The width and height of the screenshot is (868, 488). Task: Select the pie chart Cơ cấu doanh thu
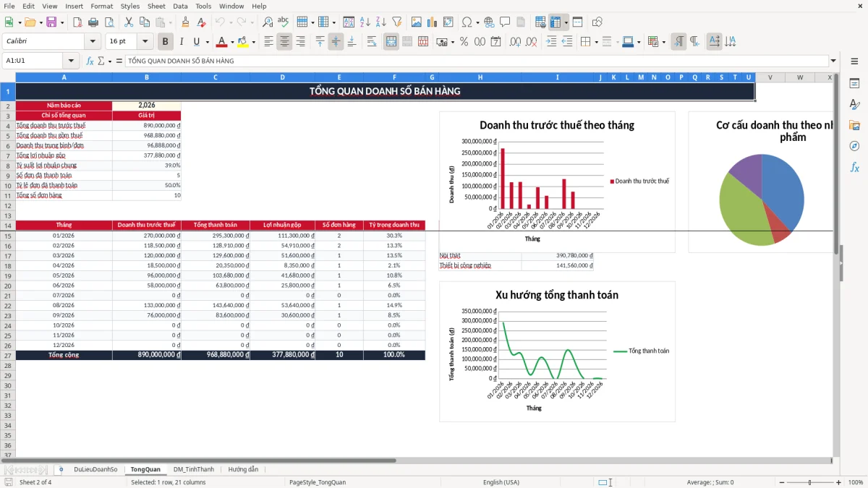coord(761,199)
